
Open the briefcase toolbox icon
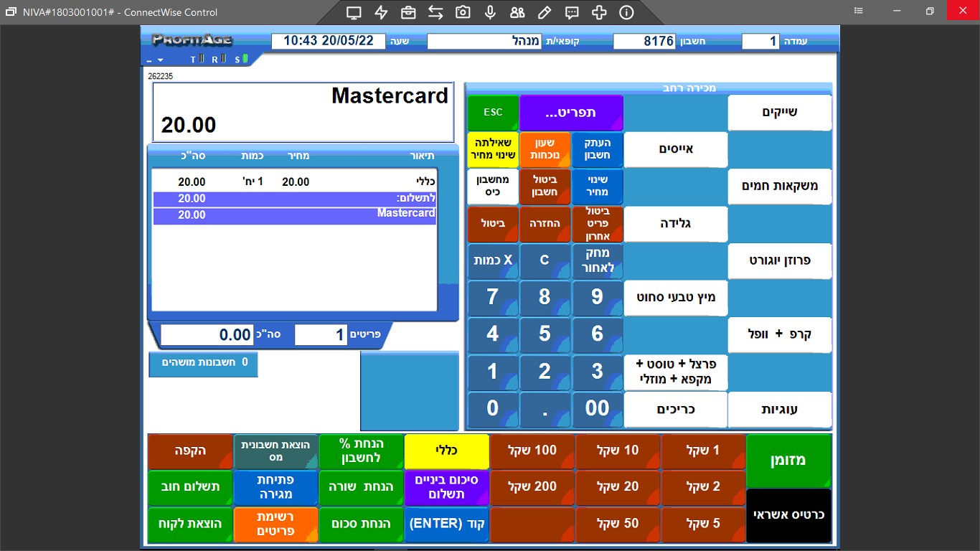pos(408,12)
